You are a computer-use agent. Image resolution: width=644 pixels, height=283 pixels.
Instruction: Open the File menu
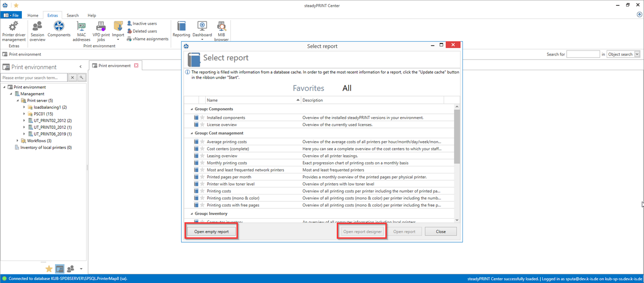click(12, 15)
